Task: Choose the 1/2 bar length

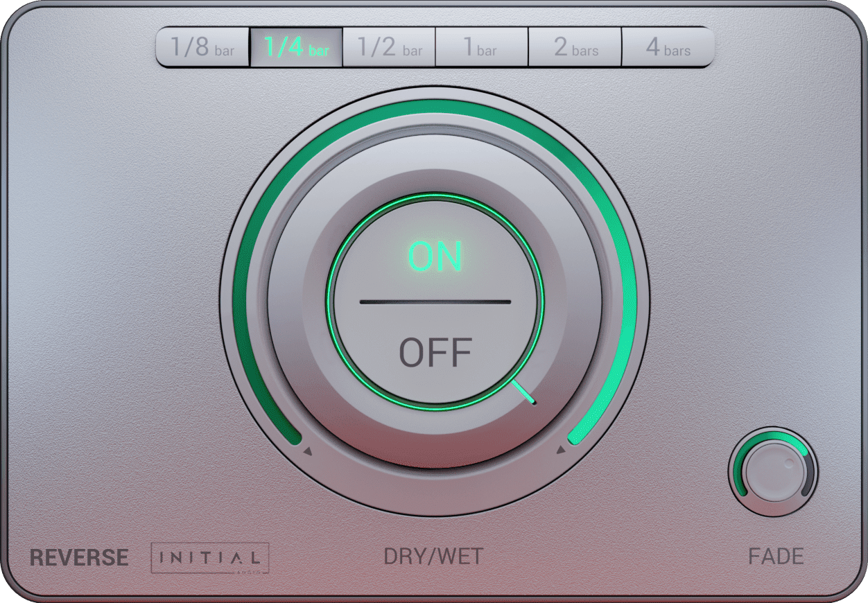Action: [x=389, y=47]
